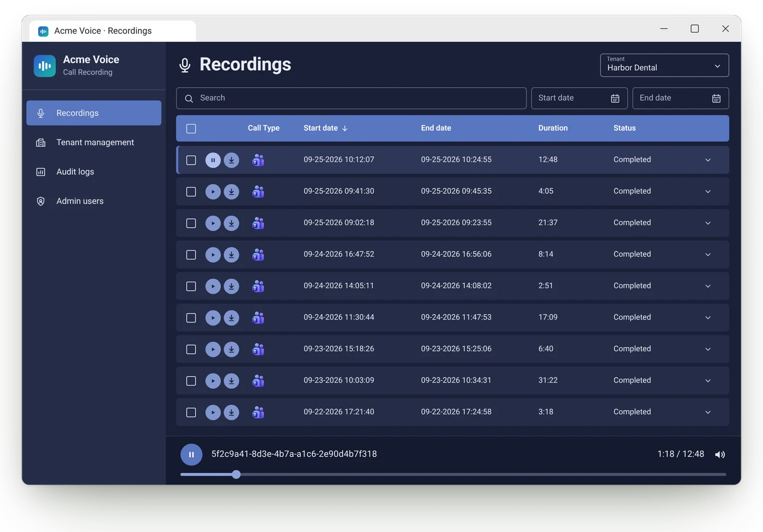
Task: Download the 09-24-2026 11:30:44 recording
Action: coord(232,318)
